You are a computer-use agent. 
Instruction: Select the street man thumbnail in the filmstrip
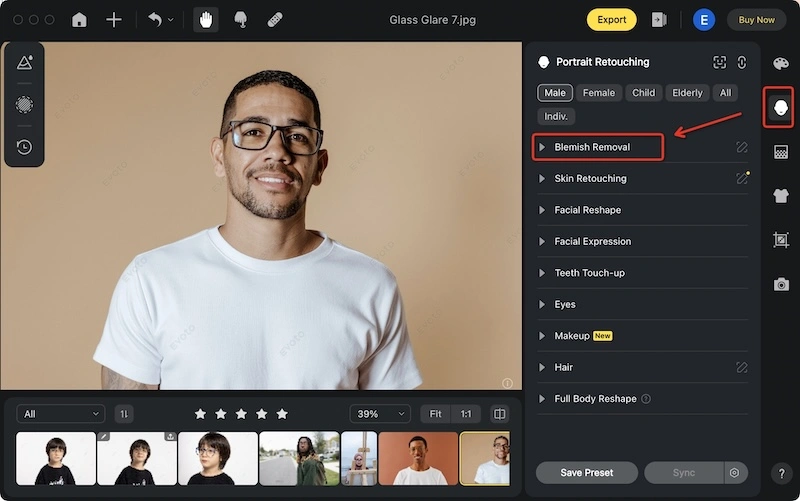click(x=299, y=458)
